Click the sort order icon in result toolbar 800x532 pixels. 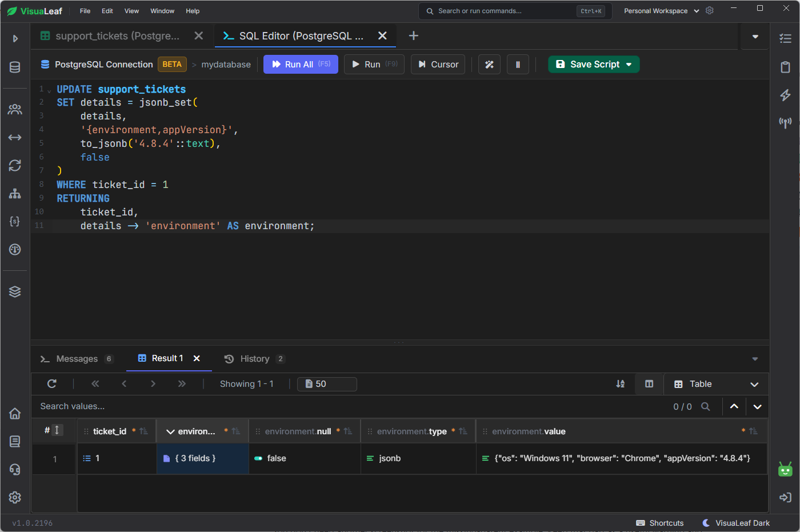[x=620, y=384]
